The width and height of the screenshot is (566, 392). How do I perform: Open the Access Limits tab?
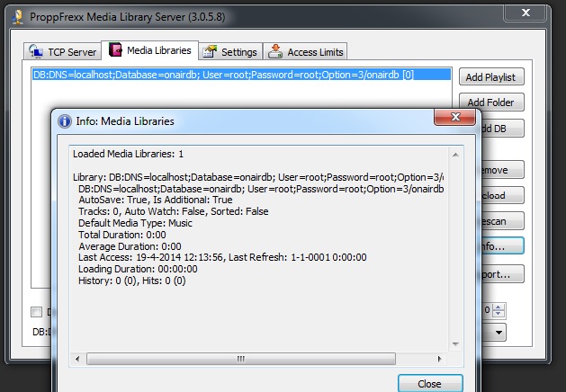(x=305, y=51)
